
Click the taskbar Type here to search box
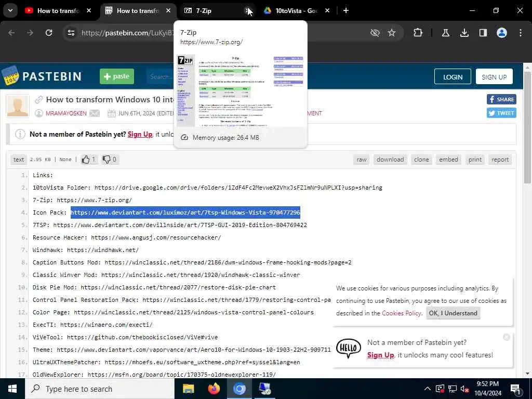point(100,389)
